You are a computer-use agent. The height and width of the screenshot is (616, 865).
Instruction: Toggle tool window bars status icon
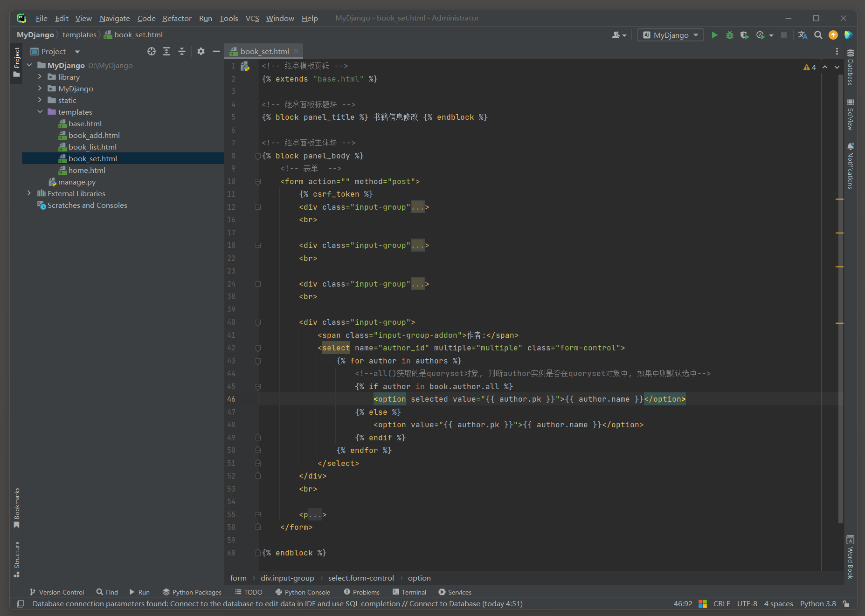(21, 604)
